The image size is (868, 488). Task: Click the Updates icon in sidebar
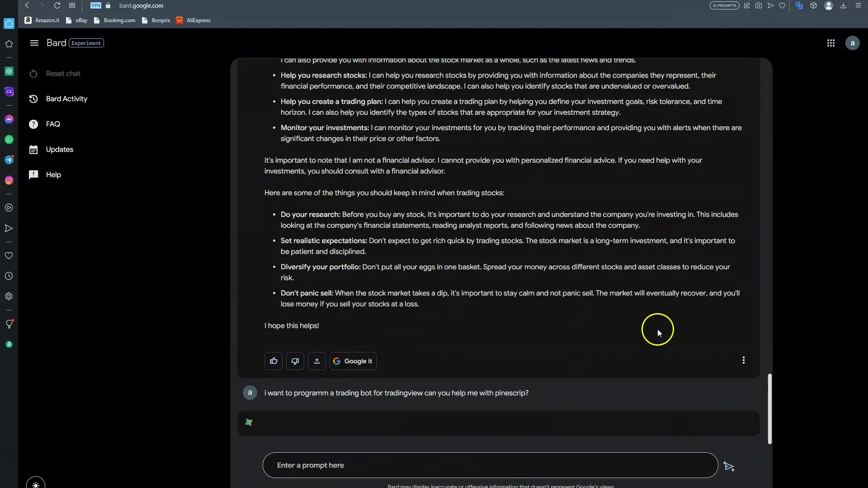pos(34,150)
